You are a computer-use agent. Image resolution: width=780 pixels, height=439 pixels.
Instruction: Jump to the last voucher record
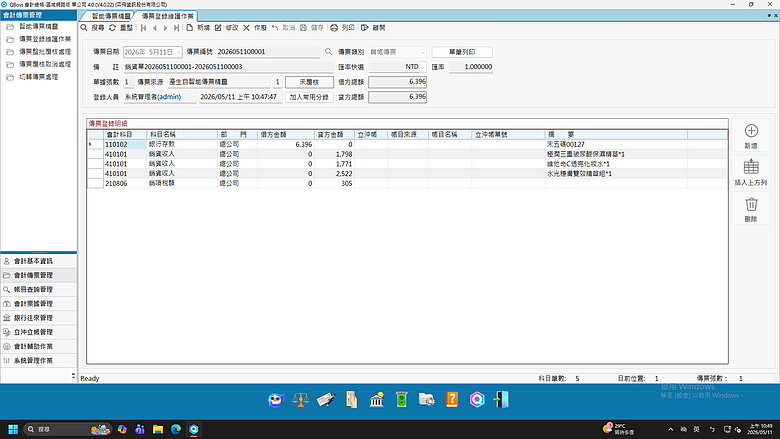click(x=176, y=28)
